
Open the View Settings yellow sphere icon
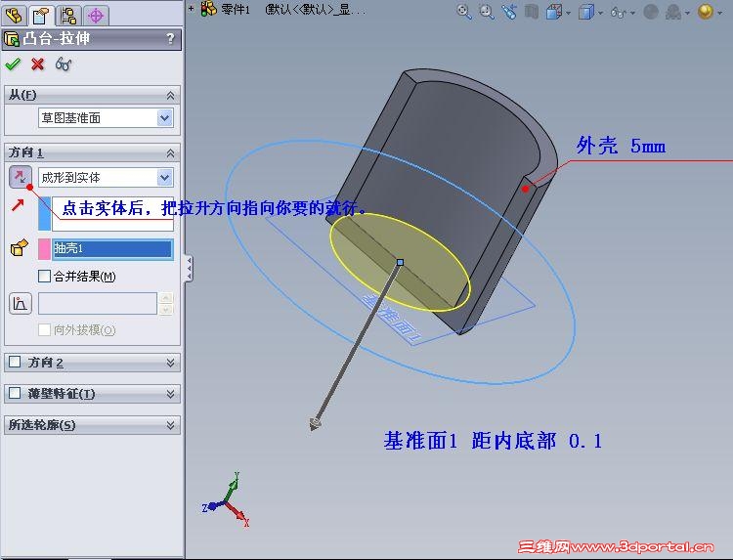point(705,12)
